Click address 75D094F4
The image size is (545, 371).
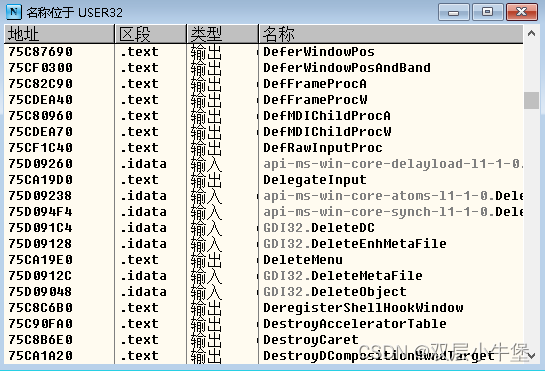[41, 212]
